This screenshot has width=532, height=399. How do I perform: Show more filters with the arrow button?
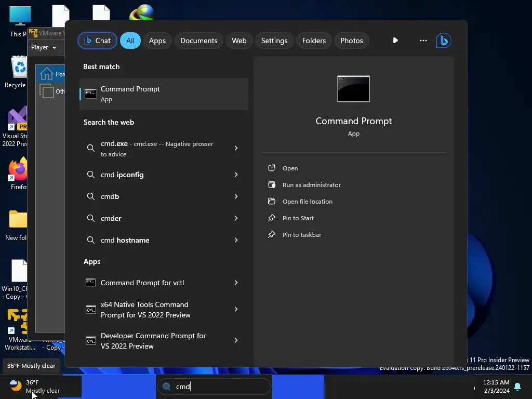click(395, 41)
